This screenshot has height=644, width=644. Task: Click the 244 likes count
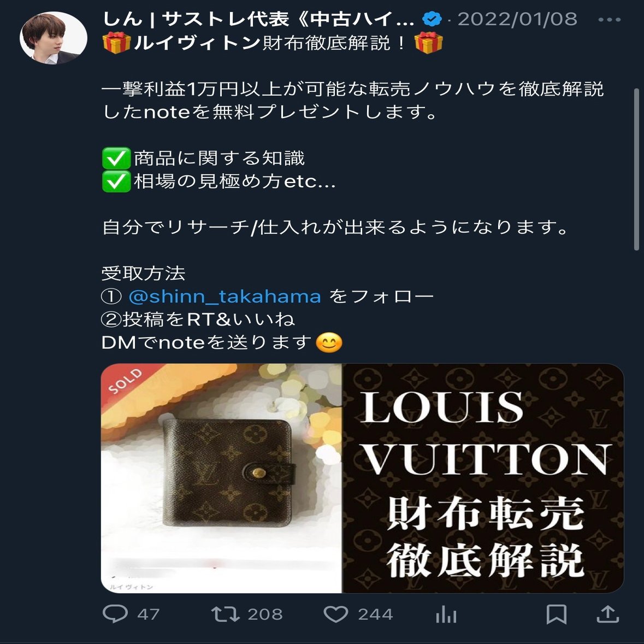pos(375,615)
